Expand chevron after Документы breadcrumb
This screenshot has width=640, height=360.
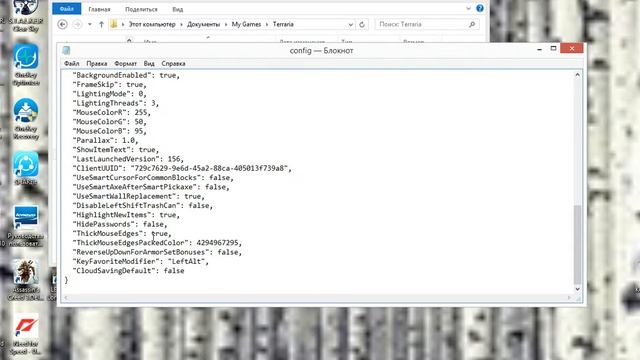pyautogui.click(x=226, y=24)
